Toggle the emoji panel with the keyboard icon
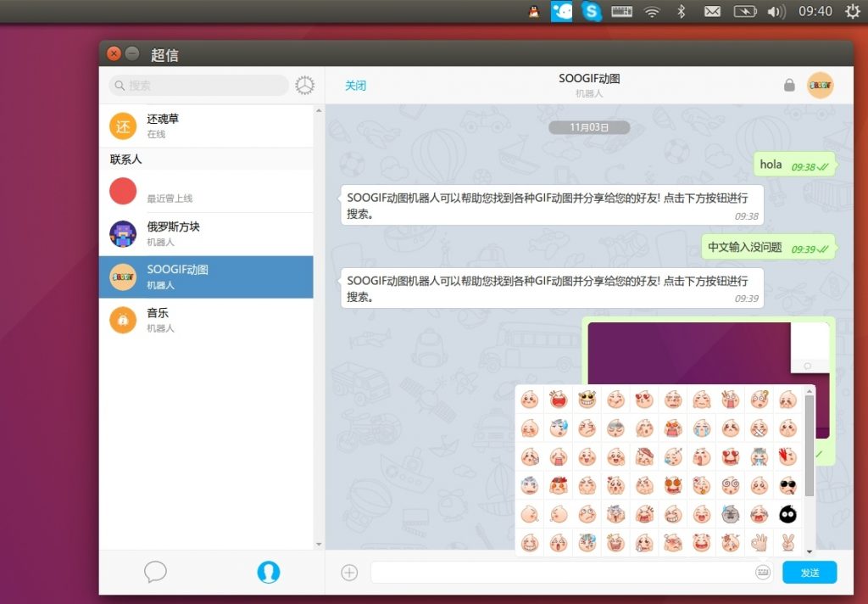The width and height of the screenshot is (868, 604). 763,573
